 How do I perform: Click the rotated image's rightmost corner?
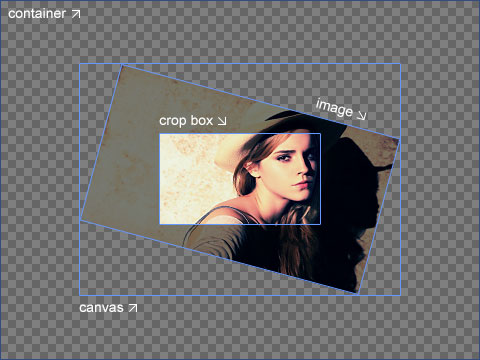point(400,139)
